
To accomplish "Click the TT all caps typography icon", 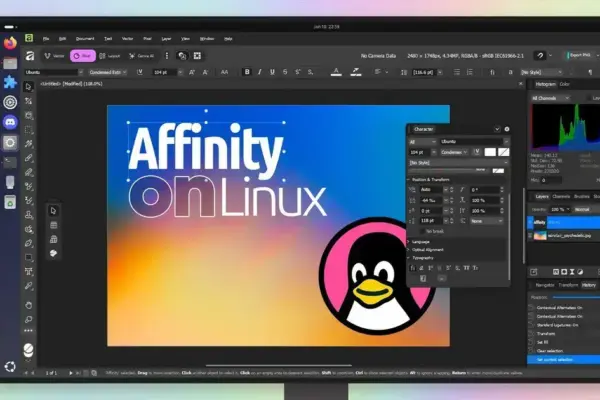I will tap(466, 268).
